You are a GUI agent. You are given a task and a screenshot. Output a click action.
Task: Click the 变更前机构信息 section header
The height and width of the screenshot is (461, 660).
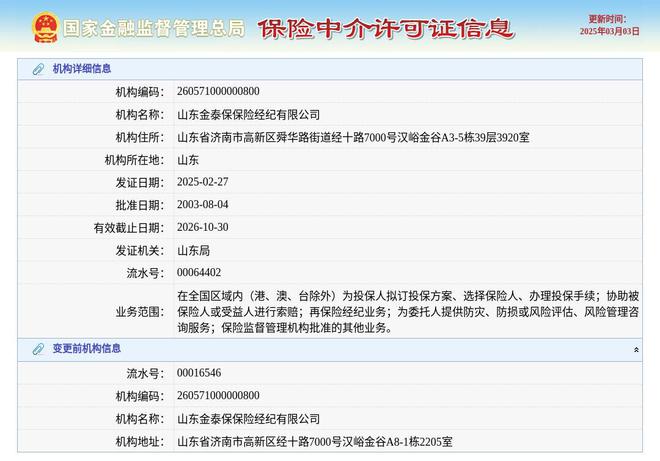(330, 349)
